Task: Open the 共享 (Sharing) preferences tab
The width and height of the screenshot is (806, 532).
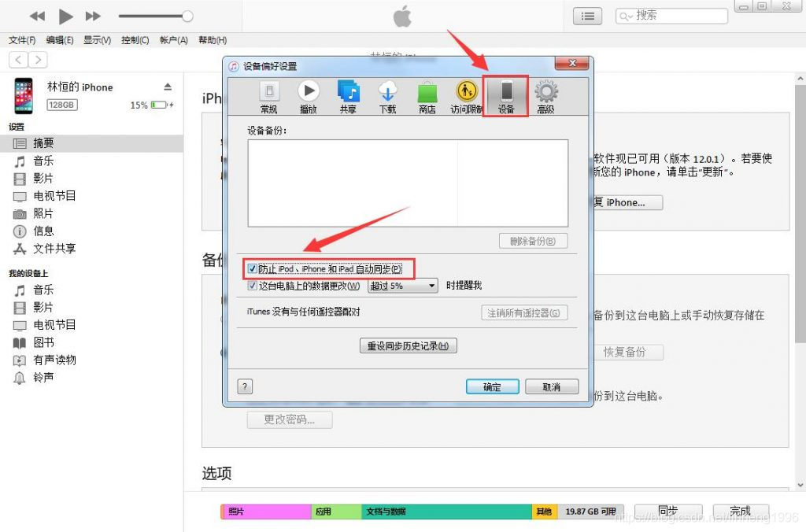Action: pos(348,97)
